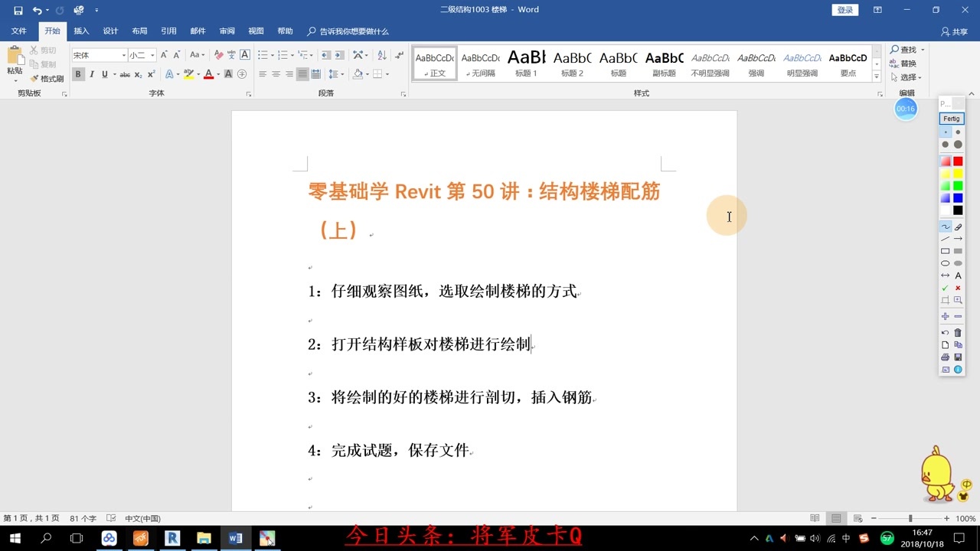Viewport: 980px width, 551px height.
Task: Switch to the Design (设计) tab
Action: (x=110, y=31)
